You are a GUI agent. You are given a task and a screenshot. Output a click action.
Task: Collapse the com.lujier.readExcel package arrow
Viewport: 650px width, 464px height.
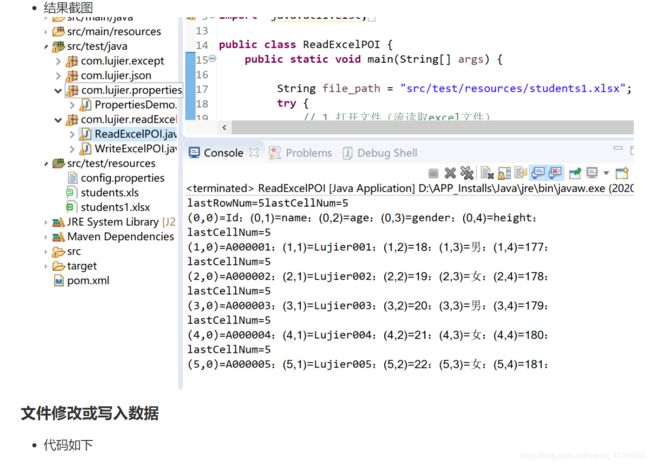click(x=58, y=120)
